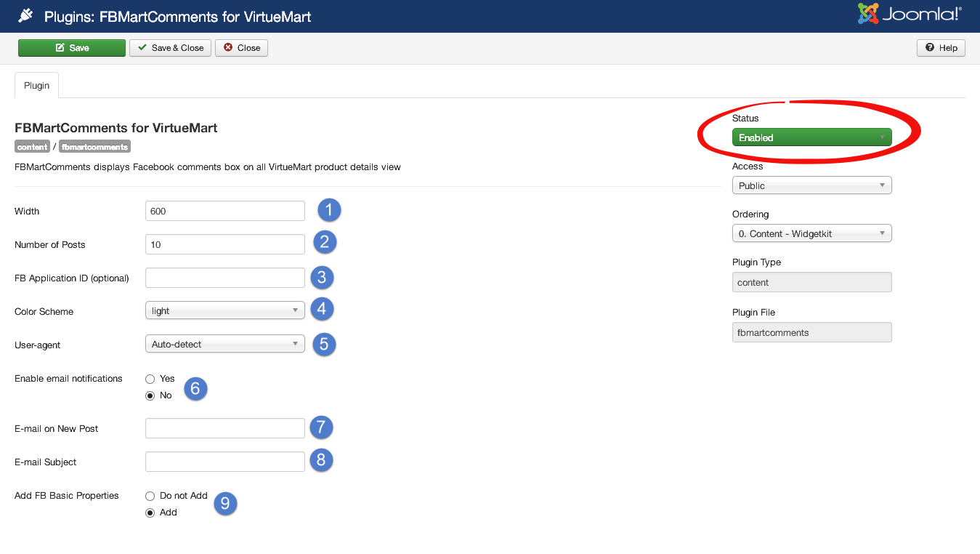980x554 pixels.
Task: Open the User-agent Auto-detect dropdown
Action: pos(224,344)
